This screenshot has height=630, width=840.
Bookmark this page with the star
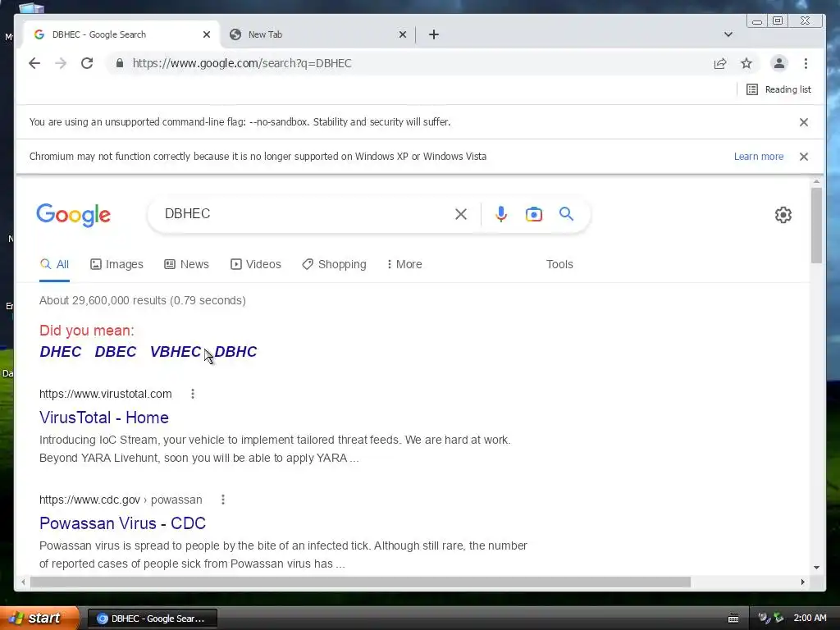click(746, 63)
